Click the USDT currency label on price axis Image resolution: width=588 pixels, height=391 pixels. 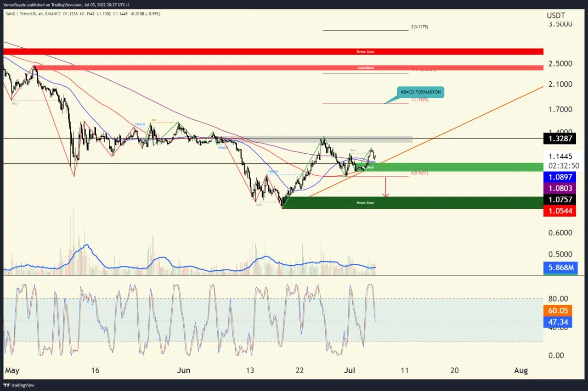tap(556, 16)
